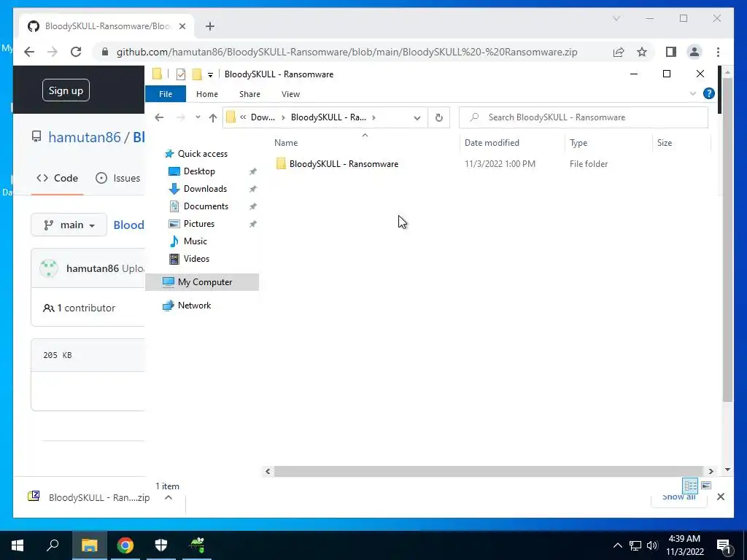Close the Chrome downloads bar
This screenshot has width=747, height=560.
pos(721,497)
